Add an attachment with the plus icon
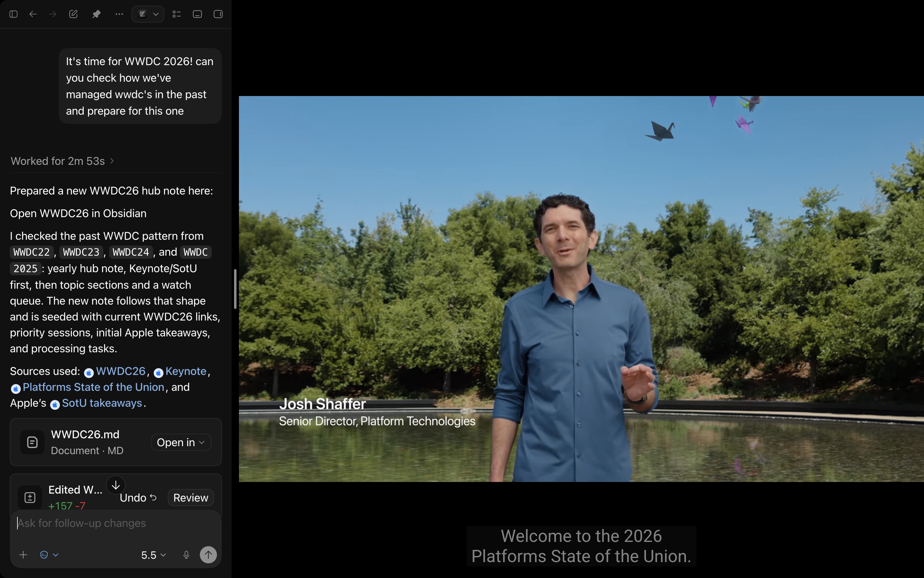This screenshot has height=578, width=924. point(23,555)
